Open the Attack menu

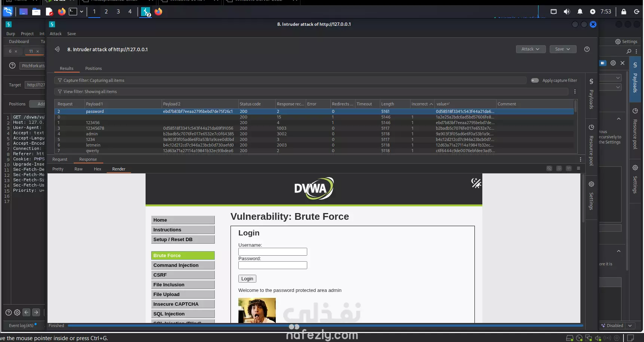55,34
